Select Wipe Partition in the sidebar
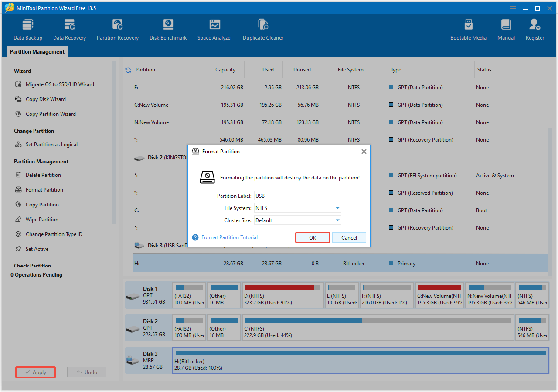This screenshot has height=392, width=558. [x=41, y=219]
